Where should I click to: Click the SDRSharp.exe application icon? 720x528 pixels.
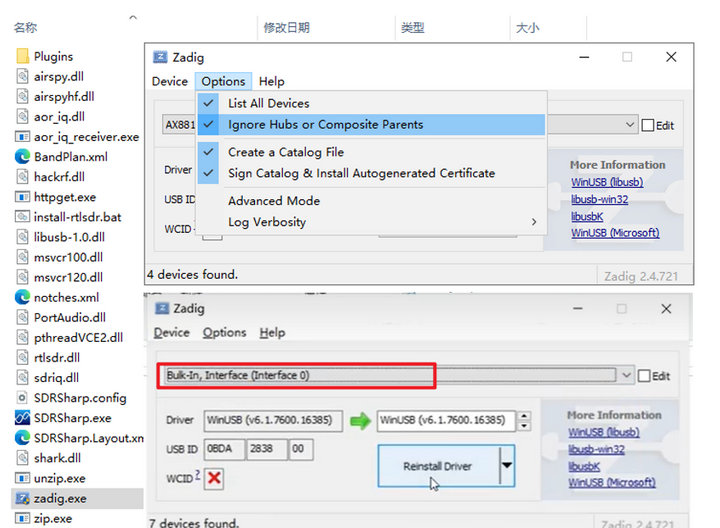tap(22, 418)
